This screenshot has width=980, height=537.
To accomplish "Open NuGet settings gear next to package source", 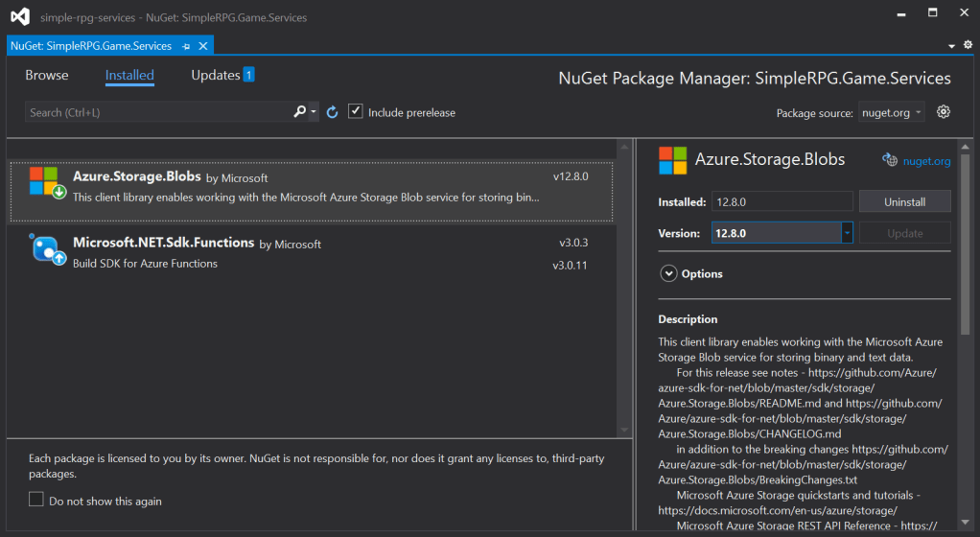I will pyautogui.click(x=944, y=112).
